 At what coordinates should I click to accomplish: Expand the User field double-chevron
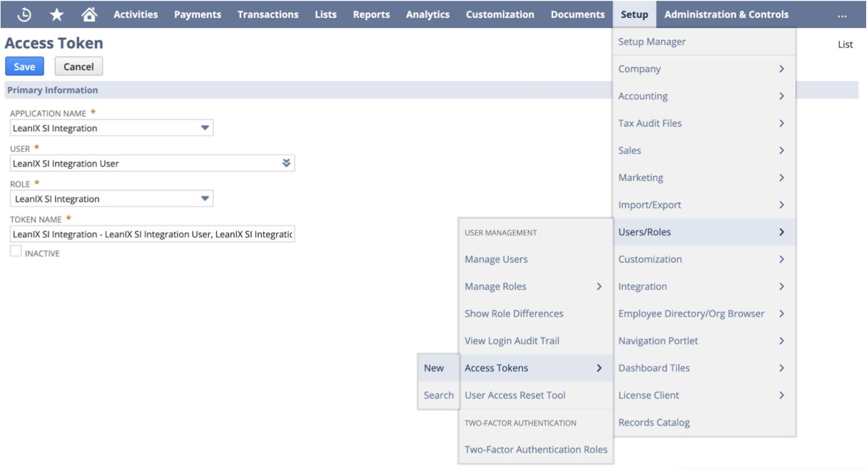[286, 163]
